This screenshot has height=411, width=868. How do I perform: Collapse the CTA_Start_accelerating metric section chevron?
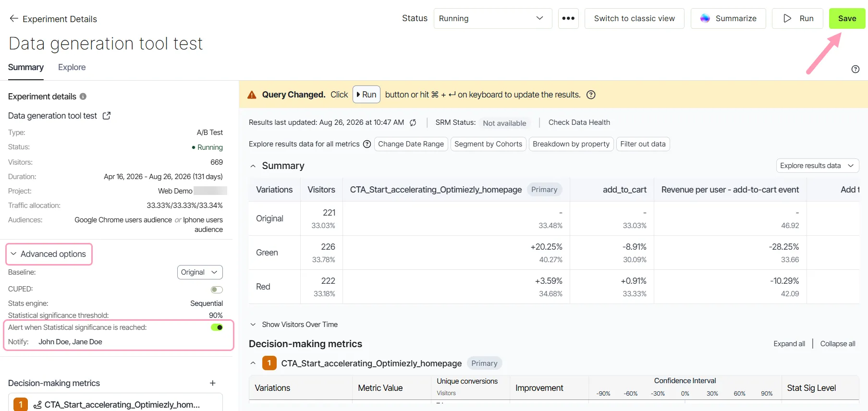click(x=253, y=363)
